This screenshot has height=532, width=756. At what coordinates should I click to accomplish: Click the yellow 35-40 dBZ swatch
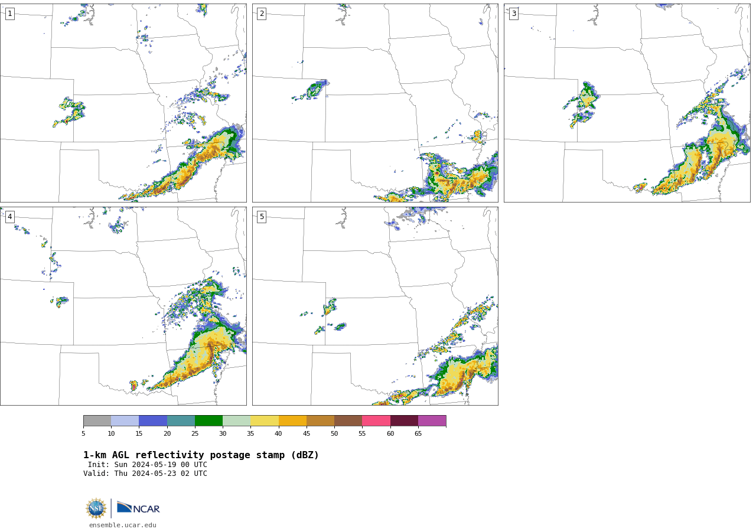265,421
